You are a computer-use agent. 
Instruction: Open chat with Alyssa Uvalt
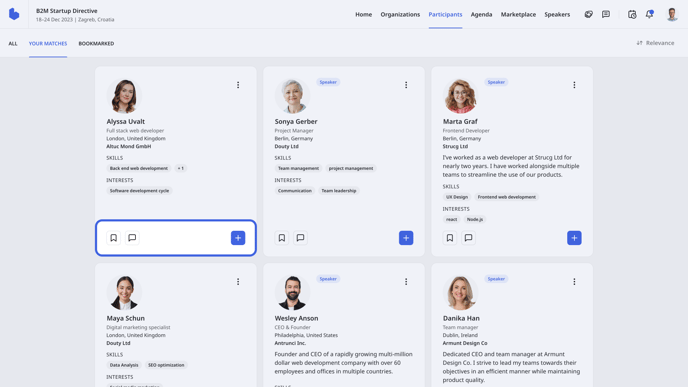(x=132, y=238)
